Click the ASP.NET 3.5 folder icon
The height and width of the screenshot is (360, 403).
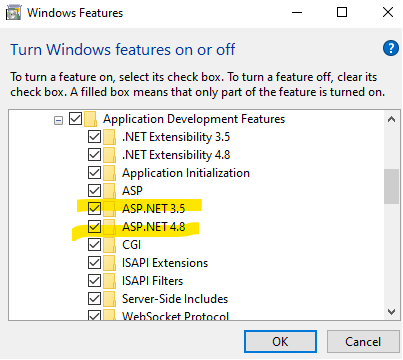(109, 209)
